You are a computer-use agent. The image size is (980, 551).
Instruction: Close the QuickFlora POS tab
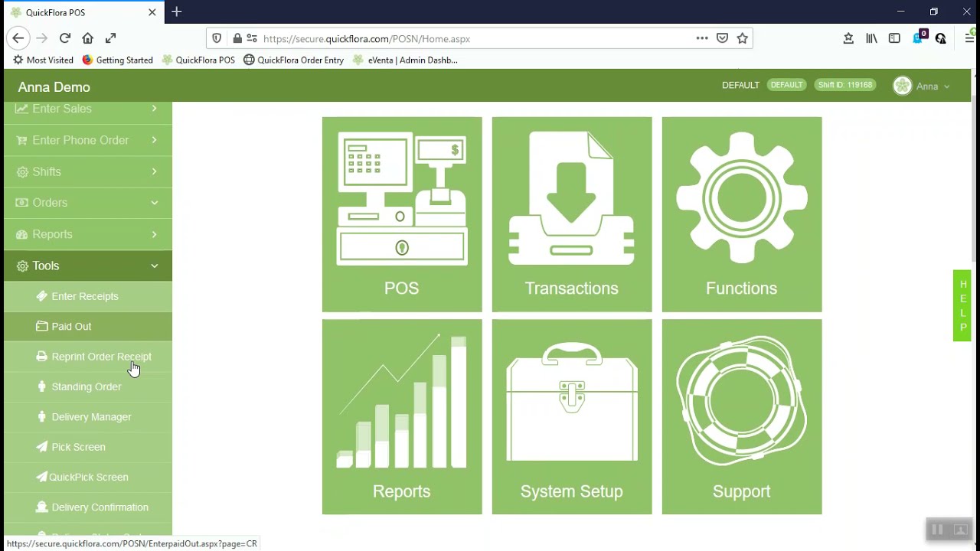click(x=152, y=12)
